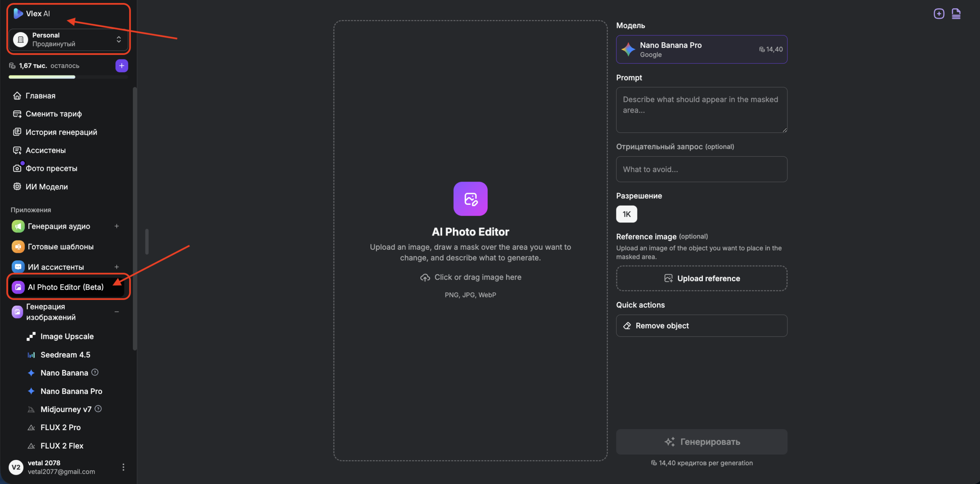Click into the Prompt text area

[701, 110]
